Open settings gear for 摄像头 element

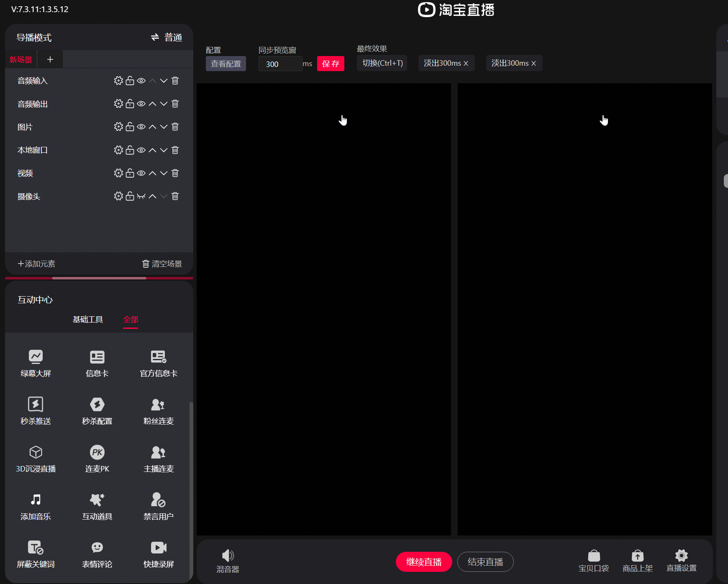pyautogui.click(x=118, y=196)
